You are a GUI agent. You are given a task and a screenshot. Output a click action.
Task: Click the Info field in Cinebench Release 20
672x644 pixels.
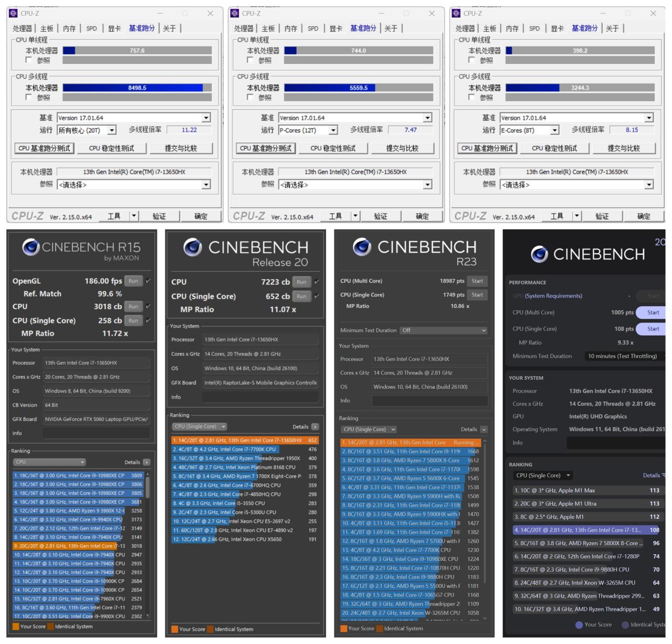260,397
